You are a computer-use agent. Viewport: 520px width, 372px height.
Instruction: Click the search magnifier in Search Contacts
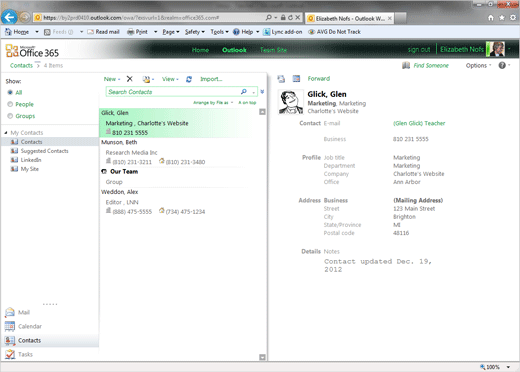click(244, 92)
